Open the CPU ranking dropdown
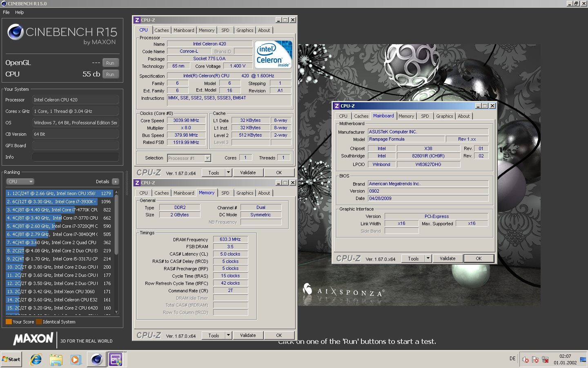The width and height of the screenshot is (588, 368). tap(20, 182)
